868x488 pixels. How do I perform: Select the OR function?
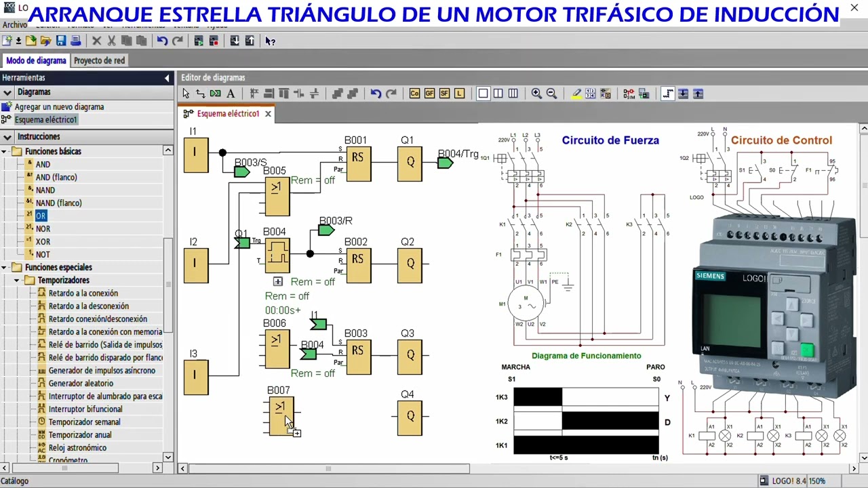coord(41,216)
